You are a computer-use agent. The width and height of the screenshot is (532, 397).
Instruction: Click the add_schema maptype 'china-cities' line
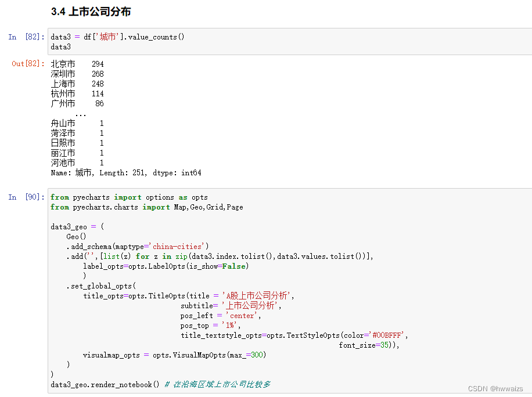click(138, 247)
